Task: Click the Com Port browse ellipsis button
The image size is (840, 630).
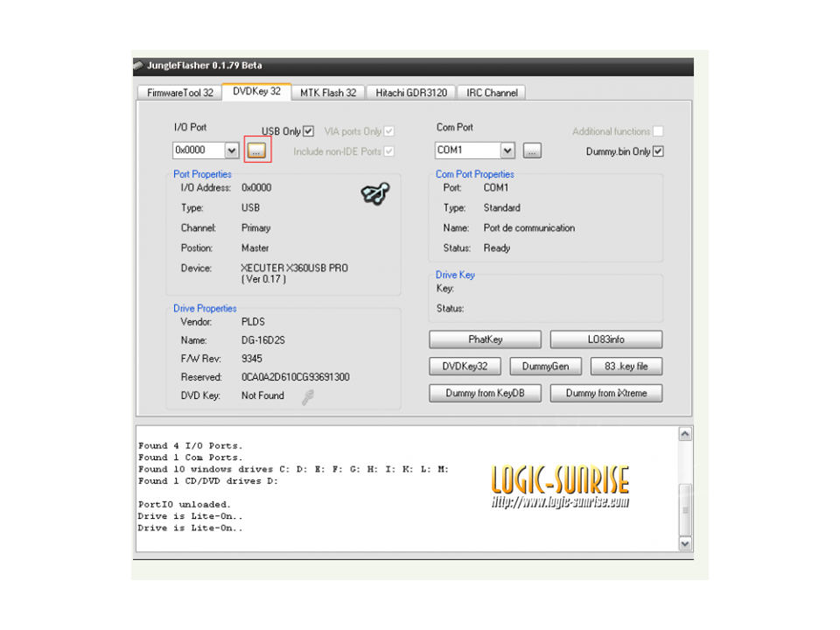Action: [532, 150]
